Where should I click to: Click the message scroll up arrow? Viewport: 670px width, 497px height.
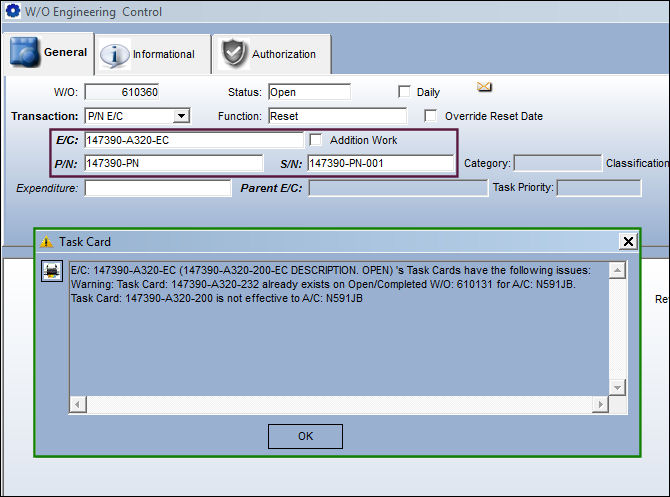coord(617,270)
